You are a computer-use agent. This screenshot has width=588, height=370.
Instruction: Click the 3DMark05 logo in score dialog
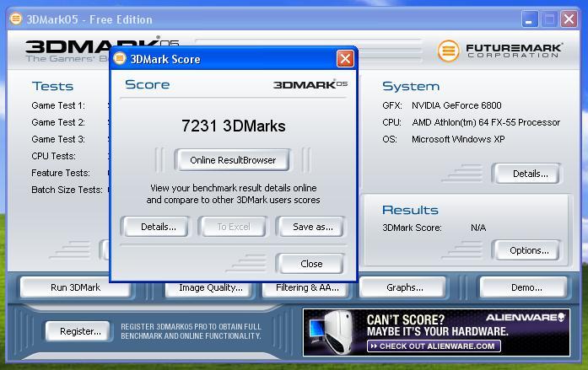coord(310,84)
